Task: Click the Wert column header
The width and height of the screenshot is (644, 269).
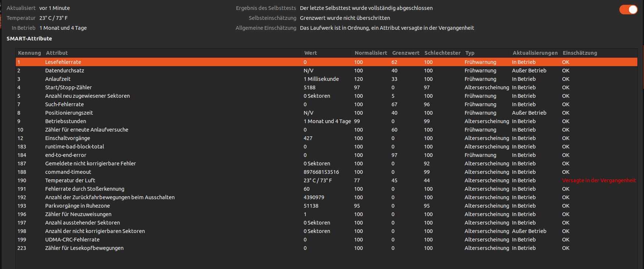Action: [x=311, y=53]
